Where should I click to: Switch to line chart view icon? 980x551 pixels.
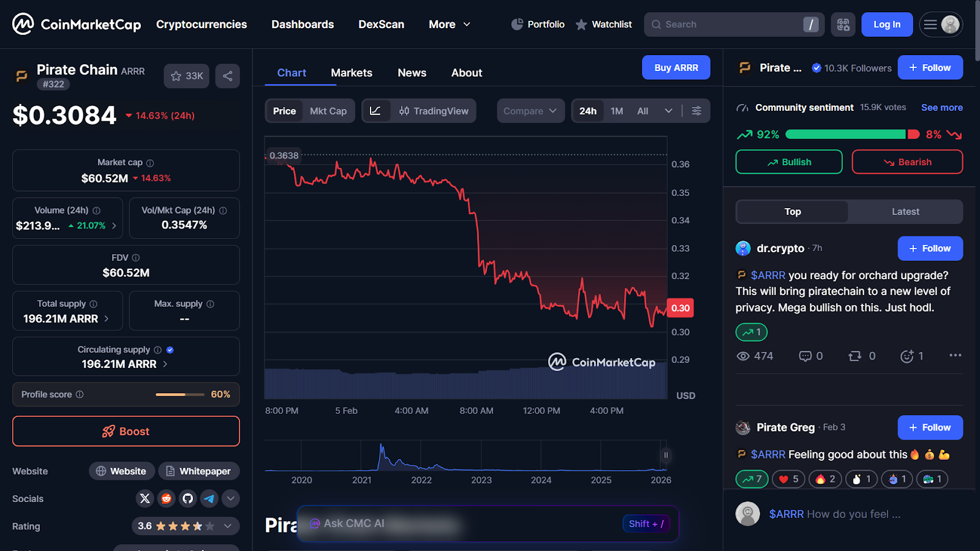375,111
